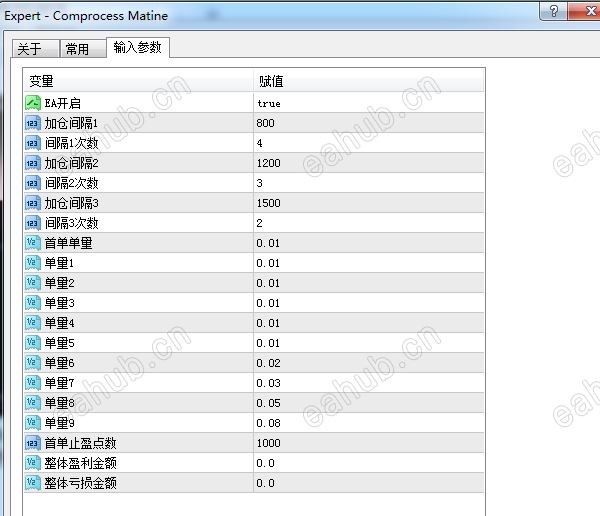Screen dimensions: 600x516
Task: Select the 间隔2次数 variable name
Action: coord(72,183)
